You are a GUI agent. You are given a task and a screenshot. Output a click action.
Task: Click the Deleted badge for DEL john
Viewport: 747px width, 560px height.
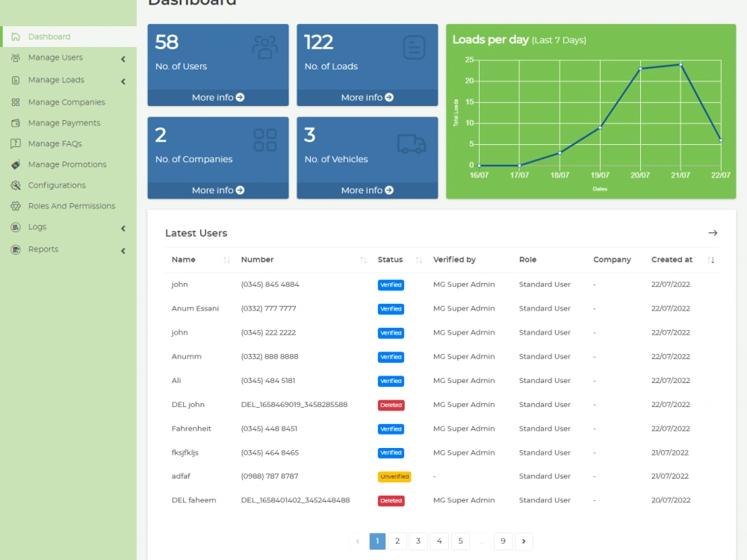391,405
